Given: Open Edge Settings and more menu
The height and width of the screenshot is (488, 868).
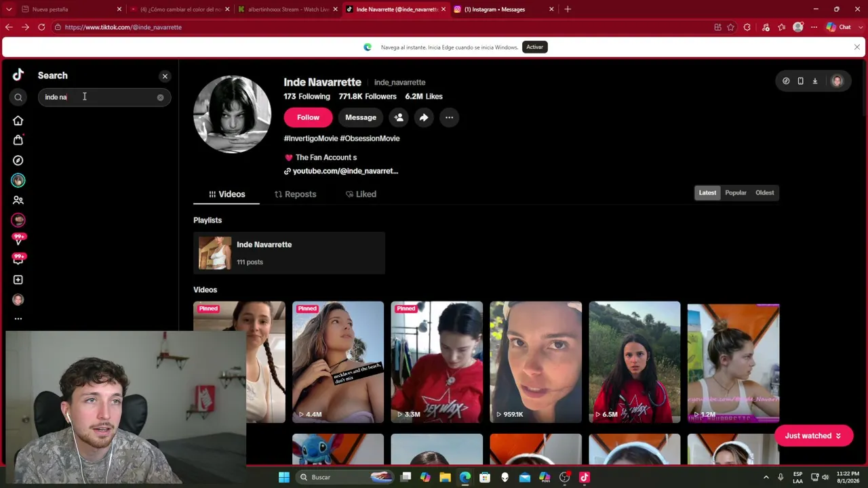Looking at the screenshot, I should click(x=814, y=27).
